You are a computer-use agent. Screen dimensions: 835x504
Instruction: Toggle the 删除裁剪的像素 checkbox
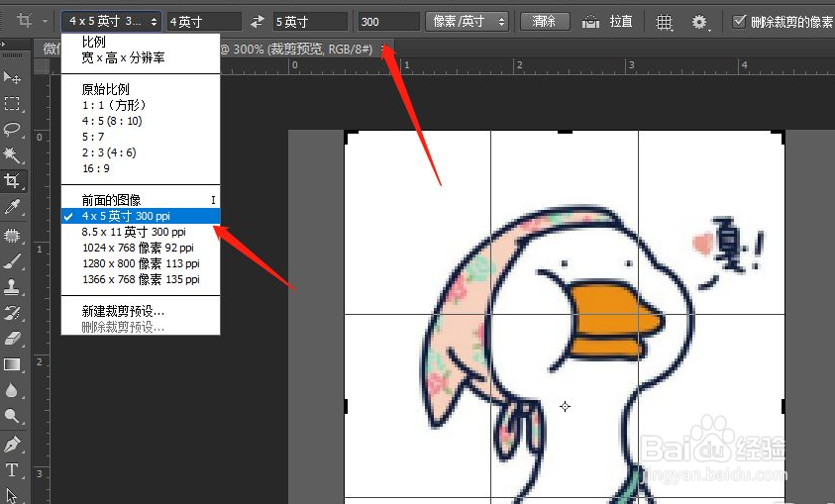(x=739, y=21)
